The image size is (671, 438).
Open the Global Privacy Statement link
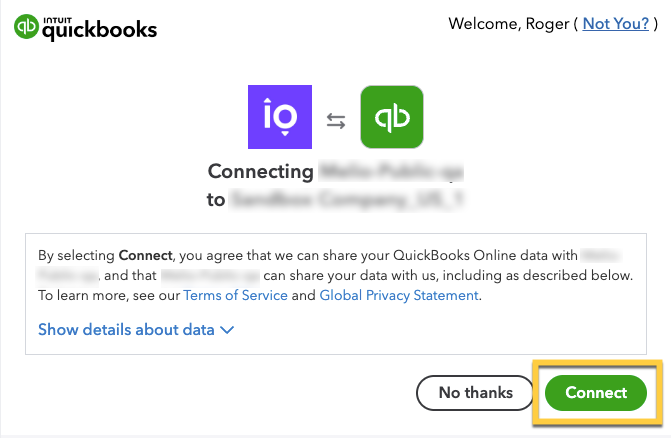tap(398, 295)
